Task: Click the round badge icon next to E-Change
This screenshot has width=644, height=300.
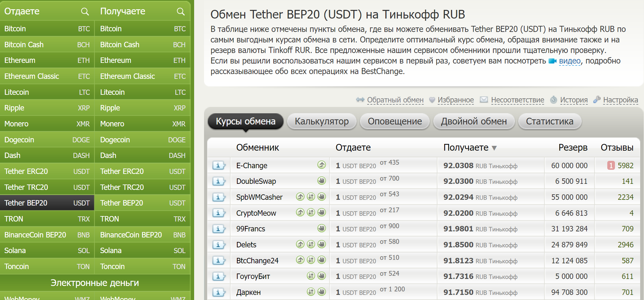Action: point(322,165)
